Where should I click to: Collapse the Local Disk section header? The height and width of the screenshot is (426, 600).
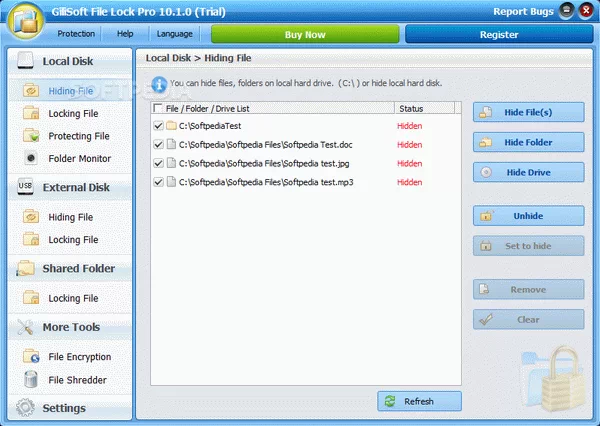coord(67,61)
